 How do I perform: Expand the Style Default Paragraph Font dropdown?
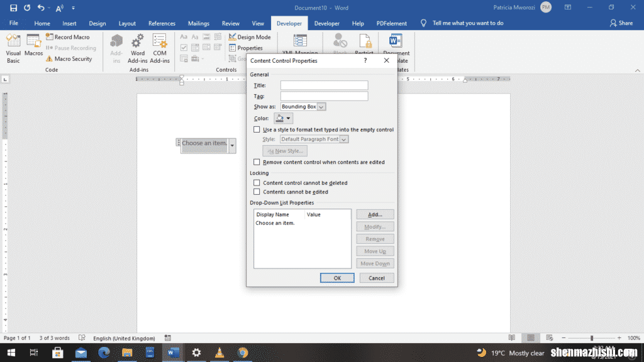pyautogui.click(x=344, y=139)
